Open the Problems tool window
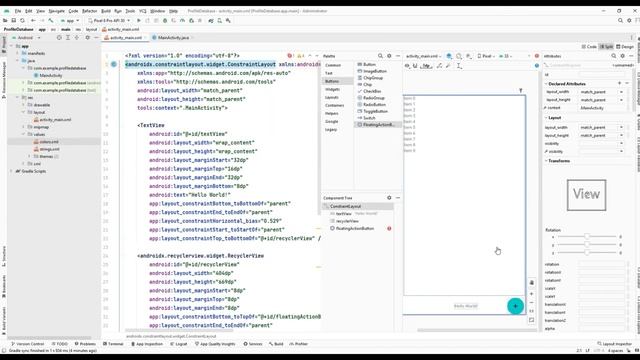 [x=85, y=344]
